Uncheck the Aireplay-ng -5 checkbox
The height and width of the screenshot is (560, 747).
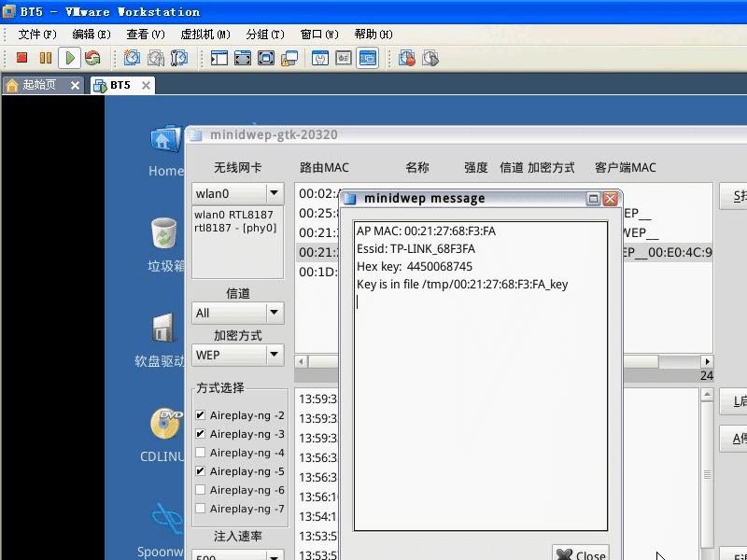click(200, 471)
